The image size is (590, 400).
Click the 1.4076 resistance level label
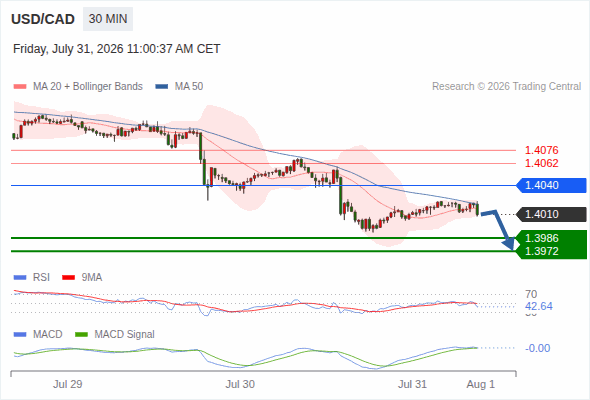tap(541, 150)
